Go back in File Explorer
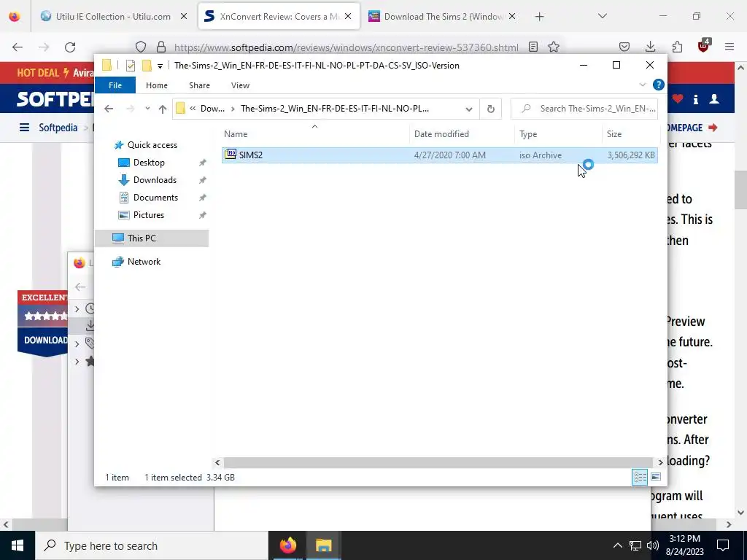Viewport: 747px width, 560px height. click(109, 109)
